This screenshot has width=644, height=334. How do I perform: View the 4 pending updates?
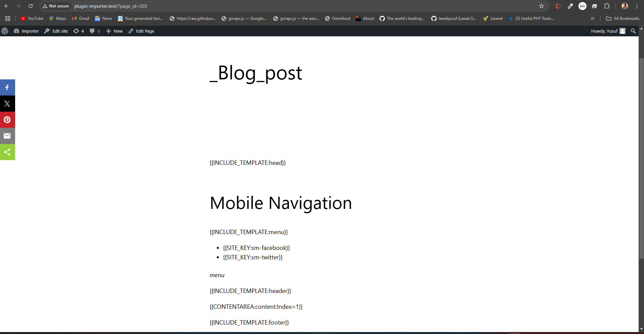tap(79, 31)
